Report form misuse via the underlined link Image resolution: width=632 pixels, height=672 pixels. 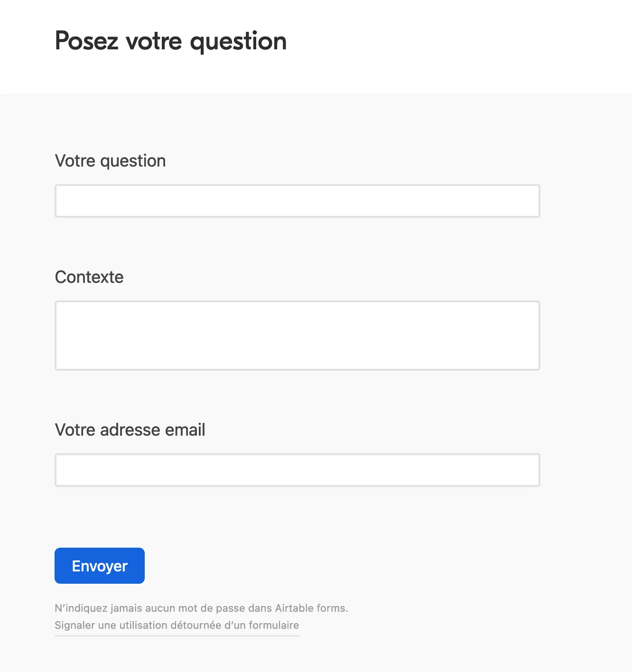pyautogui.click(x=177, y=625)
